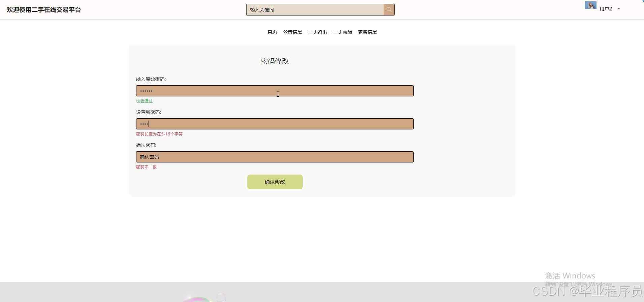This screenshot has width=644, height=302.
Task: Open the 求购信息 menu item
Action: (367, 32)
